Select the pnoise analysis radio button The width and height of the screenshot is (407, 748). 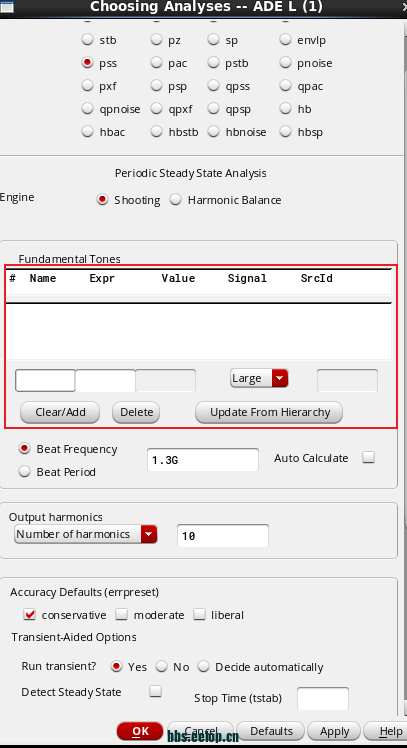285,62
